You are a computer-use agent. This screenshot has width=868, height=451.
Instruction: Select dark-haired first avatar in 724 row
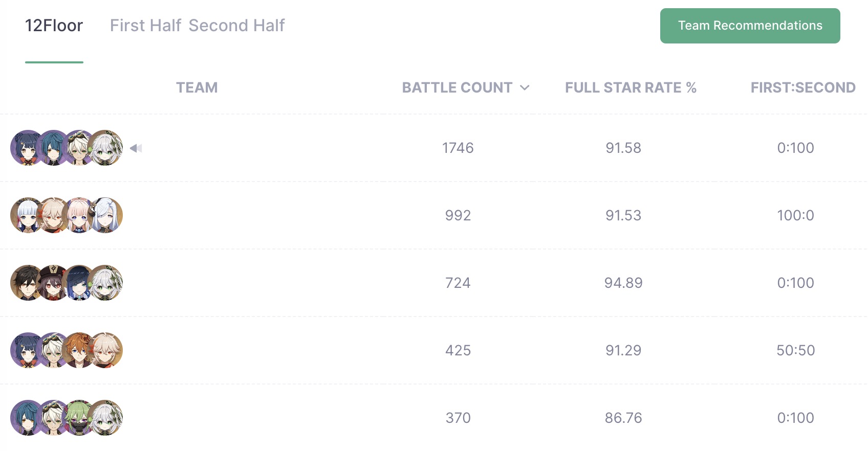(28, 283)
